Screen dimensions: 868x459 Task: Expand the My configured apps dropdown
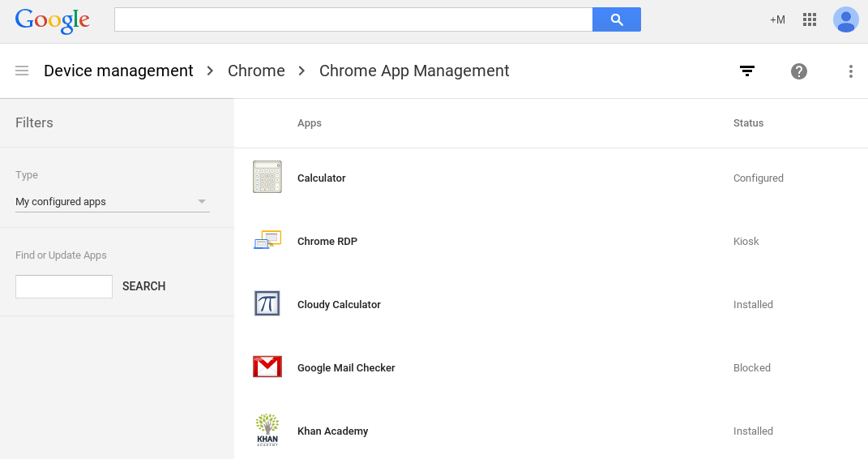tap(113, 202)
